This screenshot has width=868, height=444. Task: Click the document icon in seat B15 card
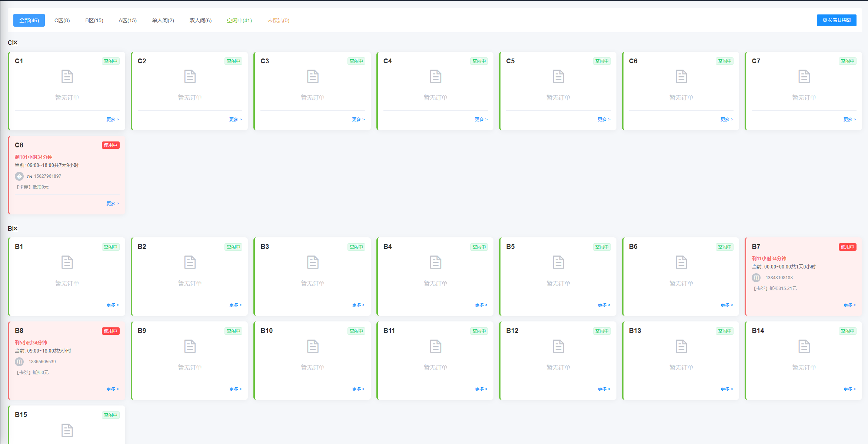[x=67, y=430]
